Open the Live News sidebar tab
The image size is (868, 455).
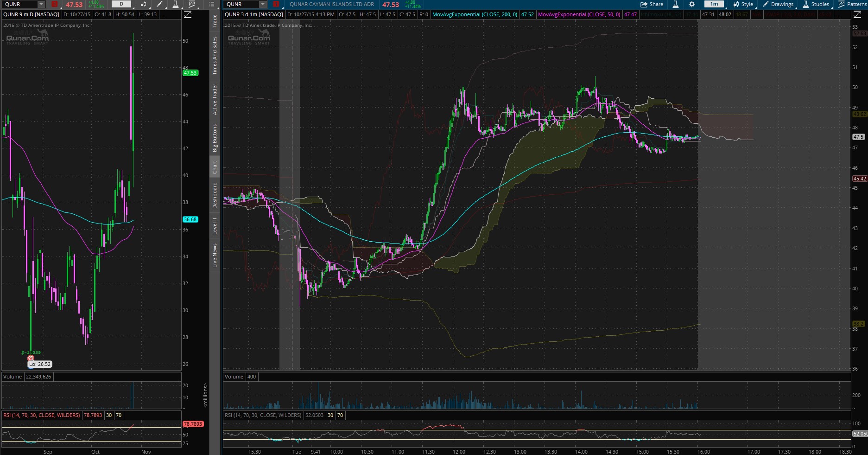coord(215,255)
